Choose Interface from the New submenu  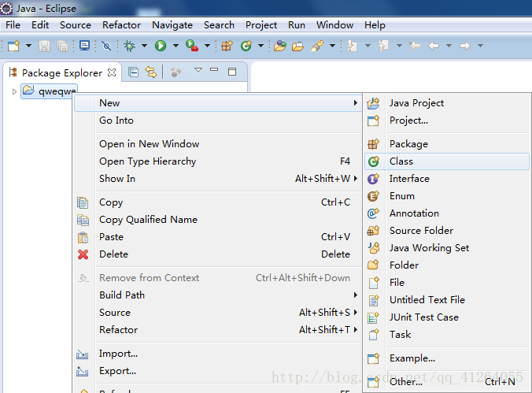click(447, 179)
